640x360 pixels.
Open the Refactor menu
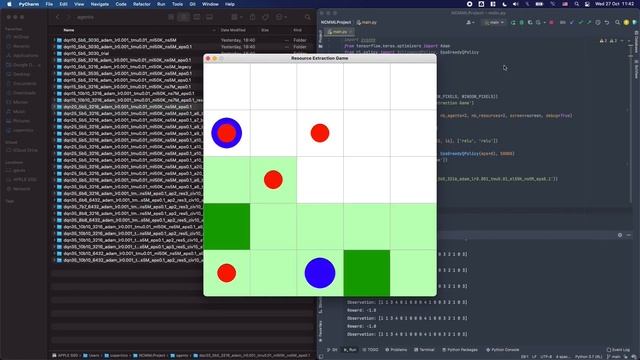click(x=142, y=4)
